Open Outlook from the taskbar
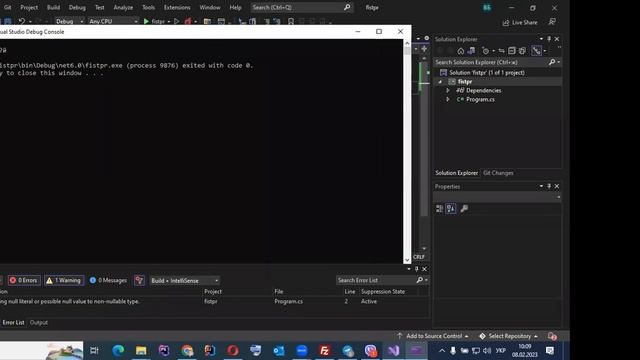640x360 pixels. (x=279, y=351)
